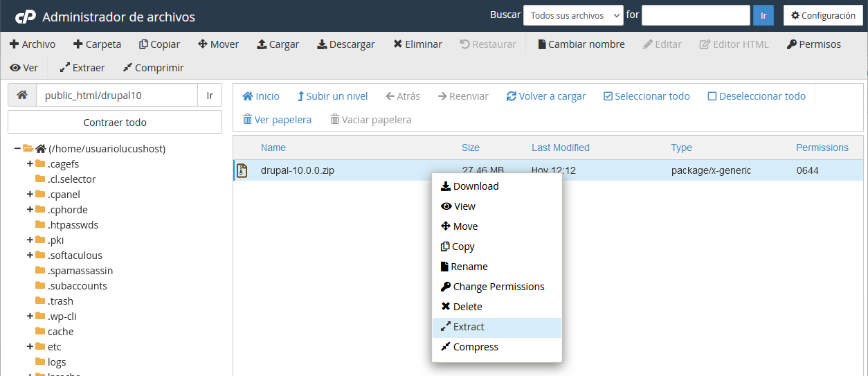Select the logs folder in tree
Screen dimensions: 868x376
[57, 362]
